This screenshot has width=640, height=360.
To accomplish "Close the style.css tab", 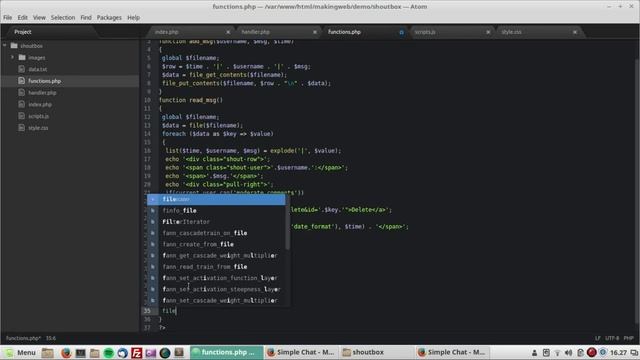I will 575,32.
